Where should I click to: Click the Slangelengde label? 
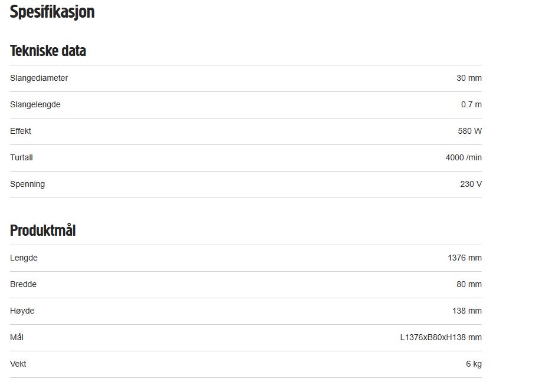coord(35,105)
